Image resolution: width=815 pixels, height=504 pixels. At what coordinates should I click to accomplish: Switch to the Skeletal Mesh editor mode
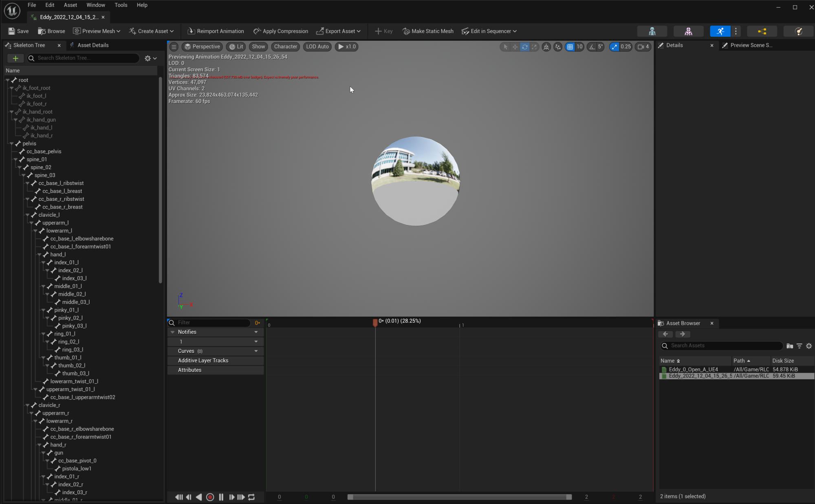click(688, 31)
